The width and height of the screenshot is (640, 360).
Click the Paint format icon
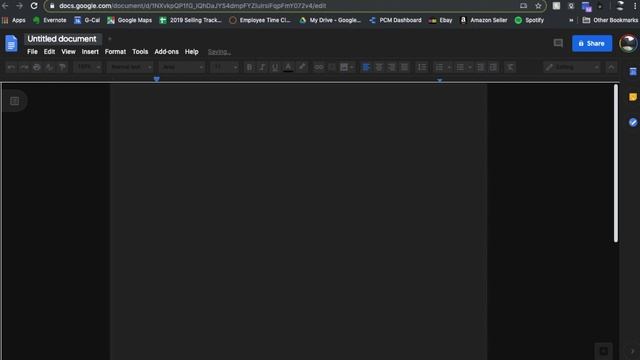point(62,67)
